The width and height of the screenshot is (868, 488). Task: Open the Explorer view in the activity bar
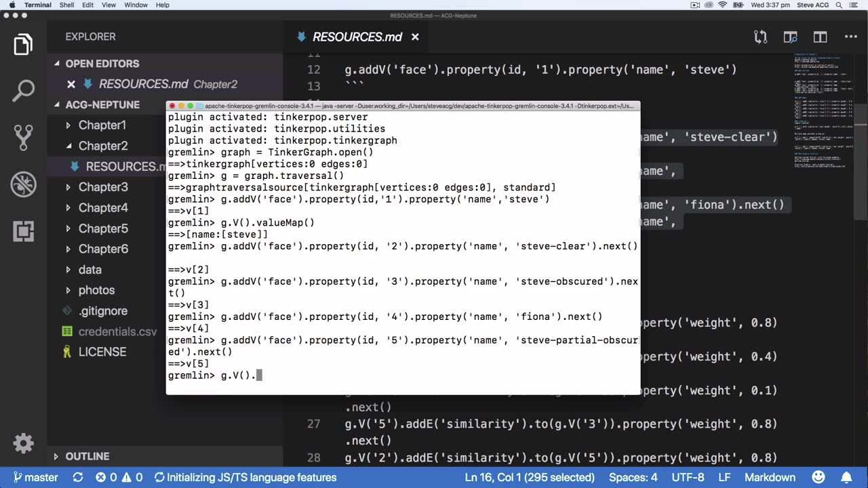pos(23,45)
